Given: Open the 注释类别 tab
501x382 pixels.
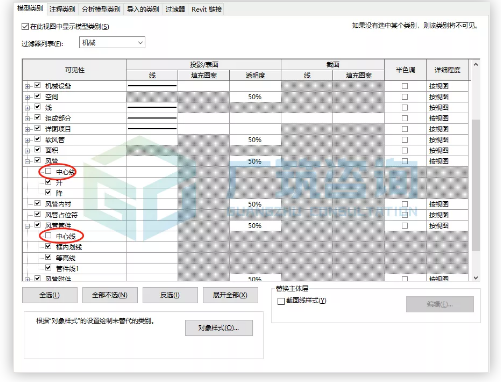Looking at the screenshot, I should pyautogui.click(x=62, y=9).
